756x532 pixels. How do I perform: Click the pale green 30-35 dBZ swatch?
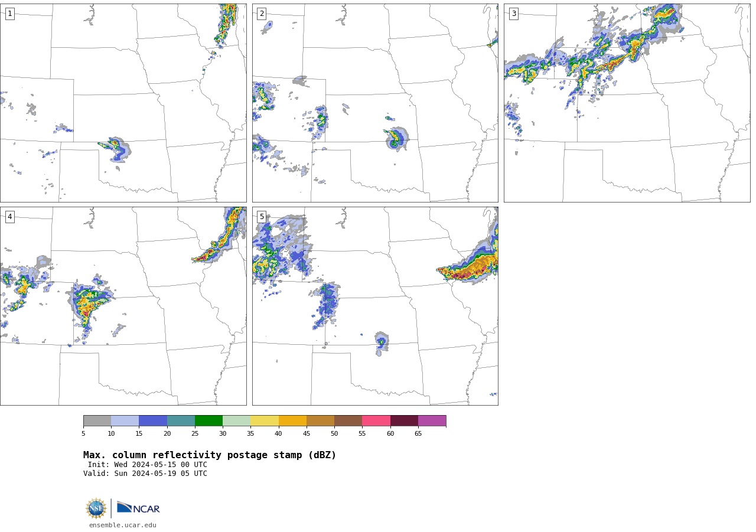(x=237, y=420)
